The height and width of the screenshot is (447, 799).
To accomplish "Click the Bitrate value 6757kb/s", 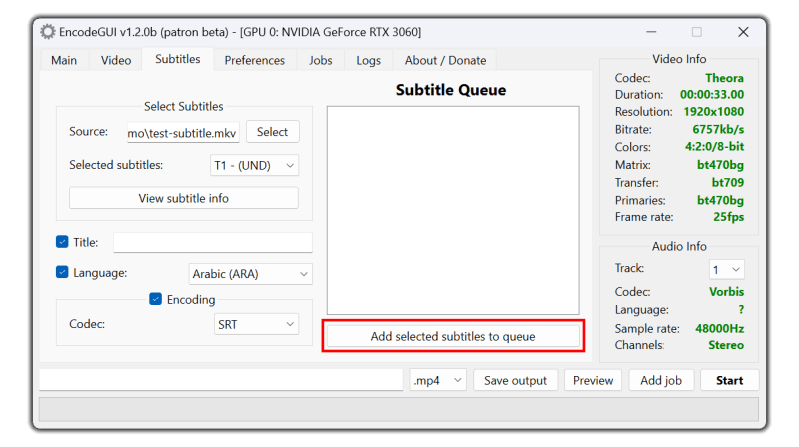I will click(x=718, y=129).
